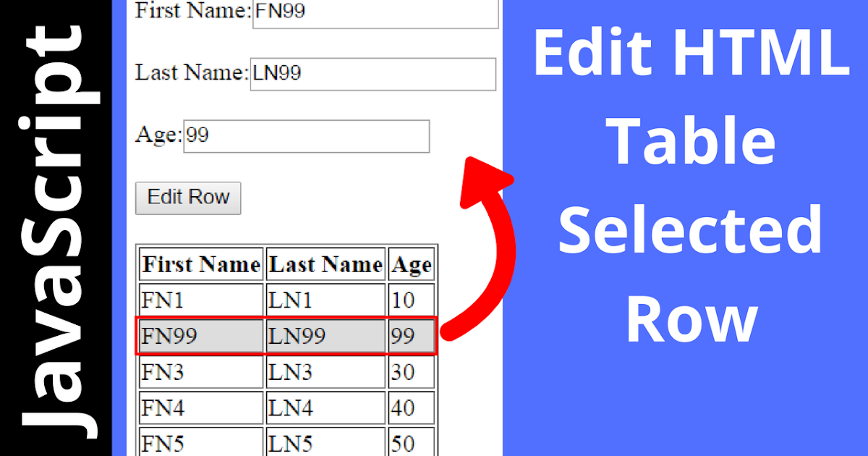The width and height of the screenshot is (868, 456).
Task: Click inside the Age input field
Action: point(306,135)
